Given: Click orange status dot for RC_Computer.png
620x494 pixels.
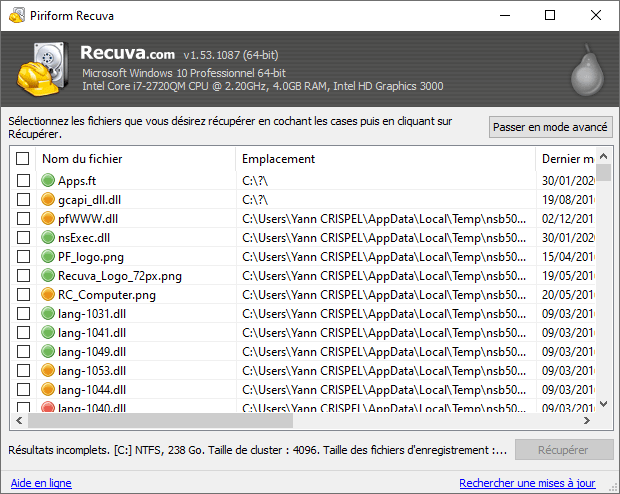Looking at the screenshot, I should point(48,294).
